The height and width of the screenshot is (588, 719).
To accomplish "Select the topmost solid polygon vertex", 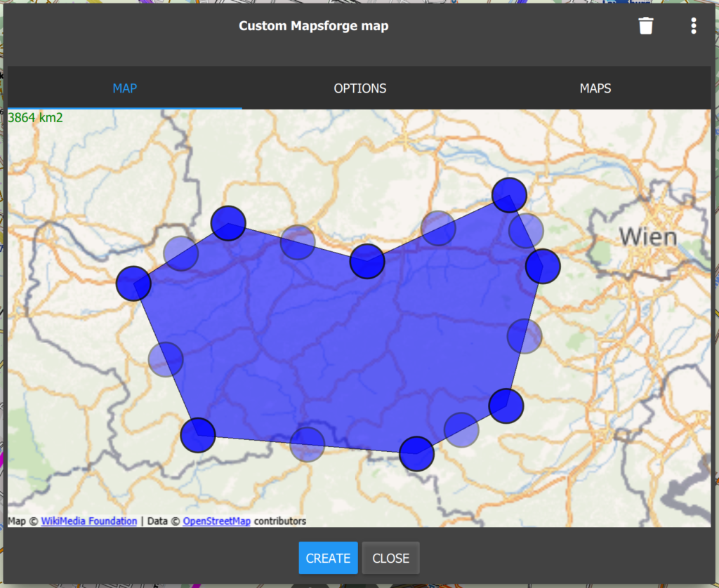I will tap(509, 195).
